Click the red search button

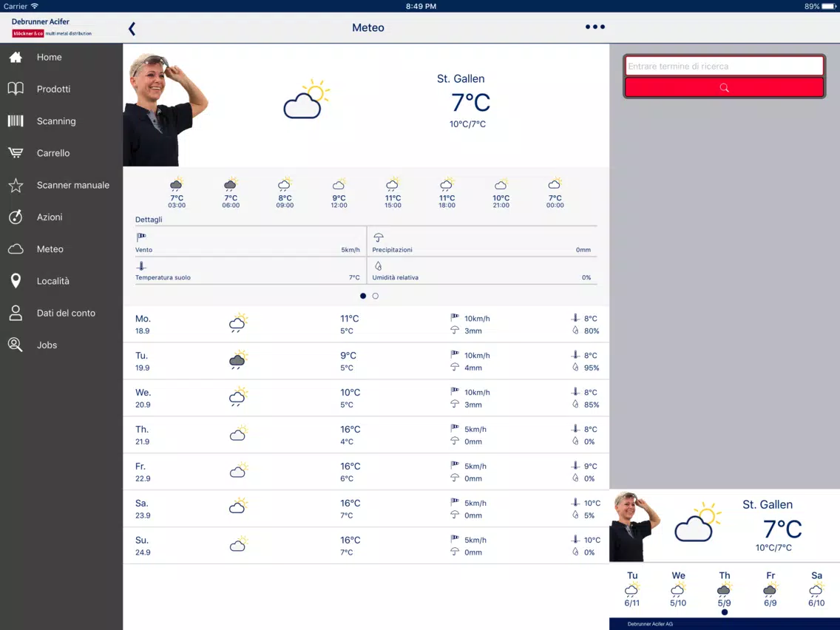(x=724, y=88)
